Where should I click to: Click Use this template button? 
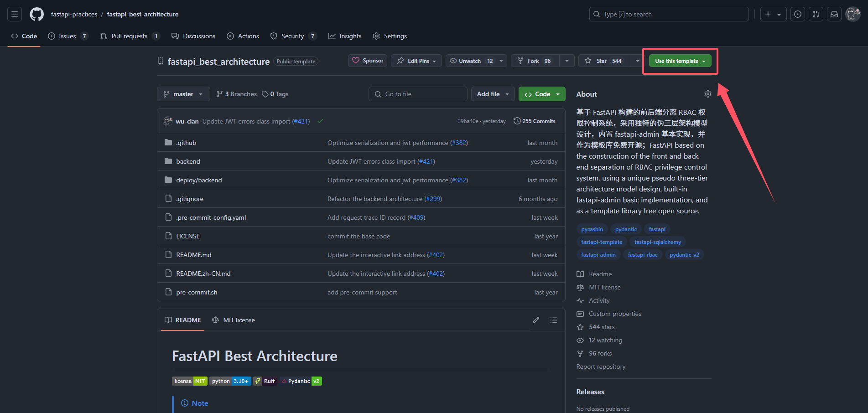680,61
